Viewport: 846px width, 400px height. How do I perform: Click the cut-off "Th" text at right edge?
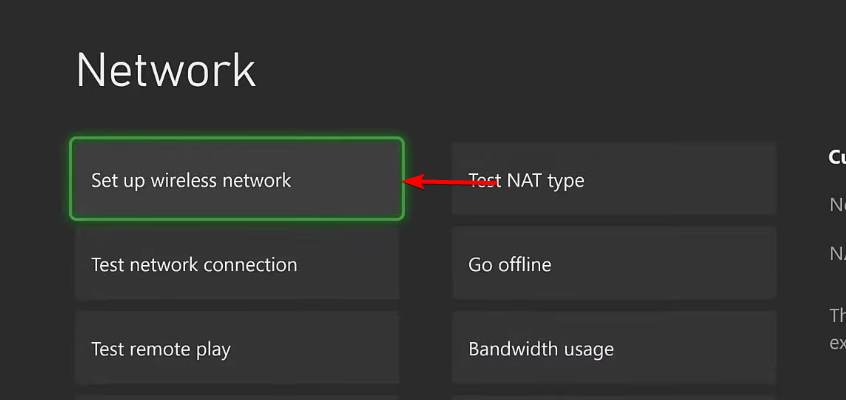tap(837, 315)
